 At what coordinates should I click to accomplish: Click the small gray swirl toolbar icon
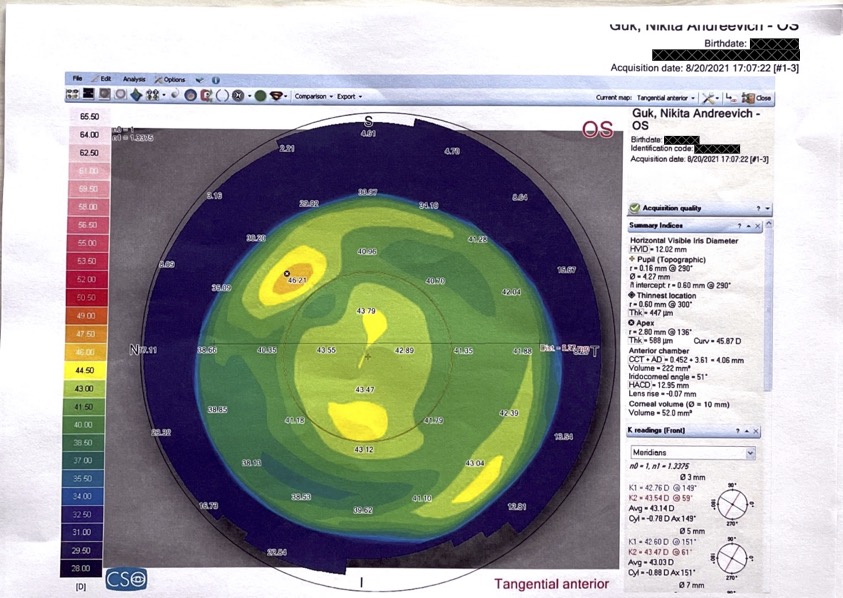point(175,94)
